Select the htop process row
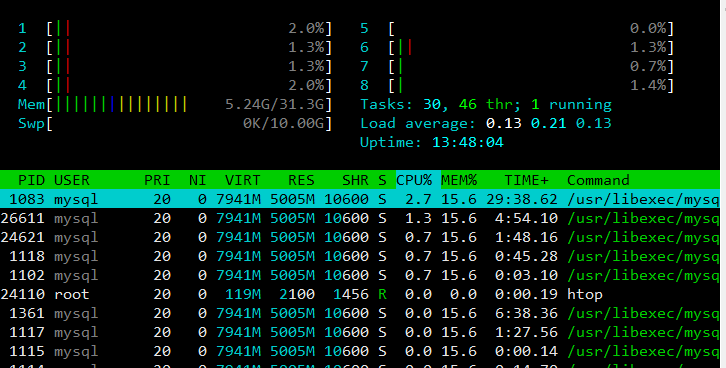726x368 pixels. coord(360,294)
